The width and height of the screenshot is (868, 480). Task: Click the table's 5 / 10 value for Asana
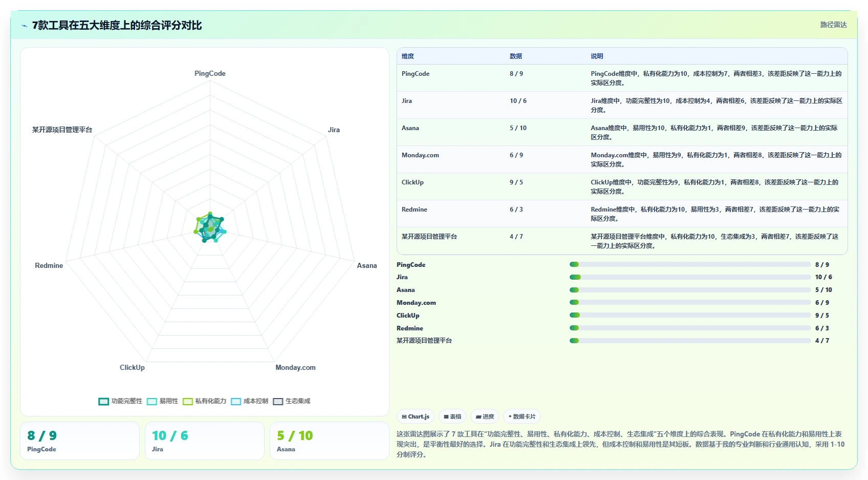(x=518, y=128)
